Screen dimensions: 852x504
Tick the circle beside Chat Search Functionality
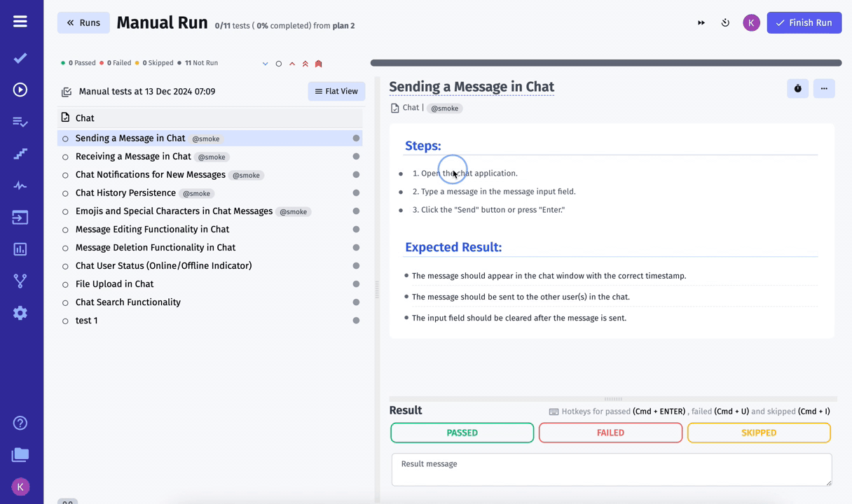click(65, 302)
